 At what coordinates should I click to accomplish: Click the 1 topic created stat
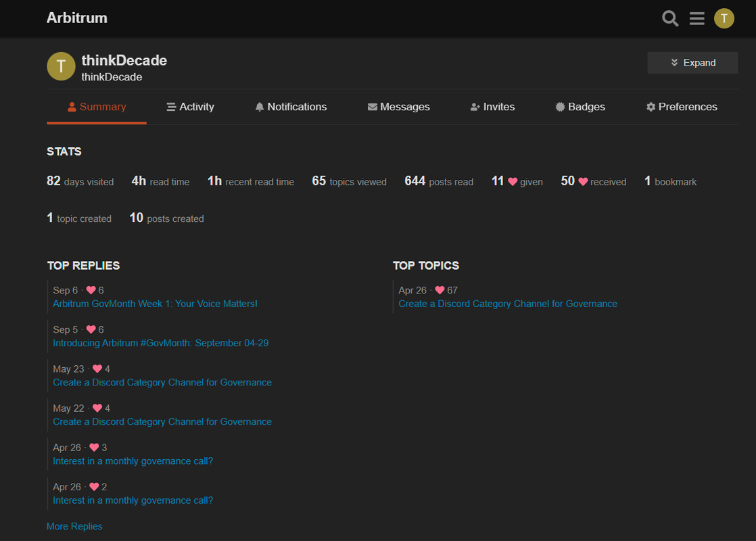pyautogui.click(x=79, y=218)
